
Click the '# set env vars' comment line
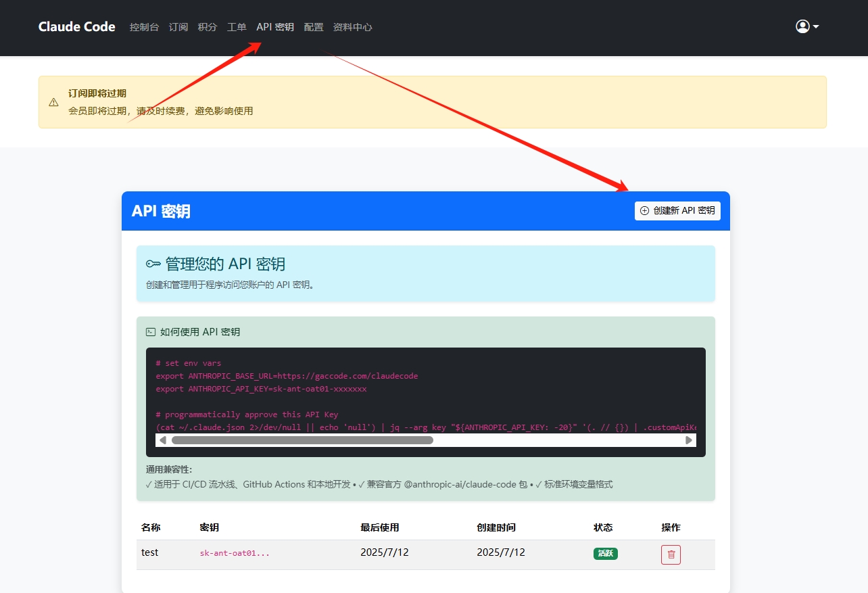pyautogui.click(x=189, y=363)
